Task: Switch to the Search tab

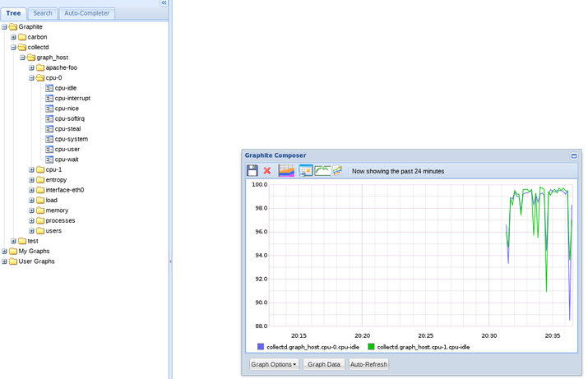Action: tap(43, 13)
